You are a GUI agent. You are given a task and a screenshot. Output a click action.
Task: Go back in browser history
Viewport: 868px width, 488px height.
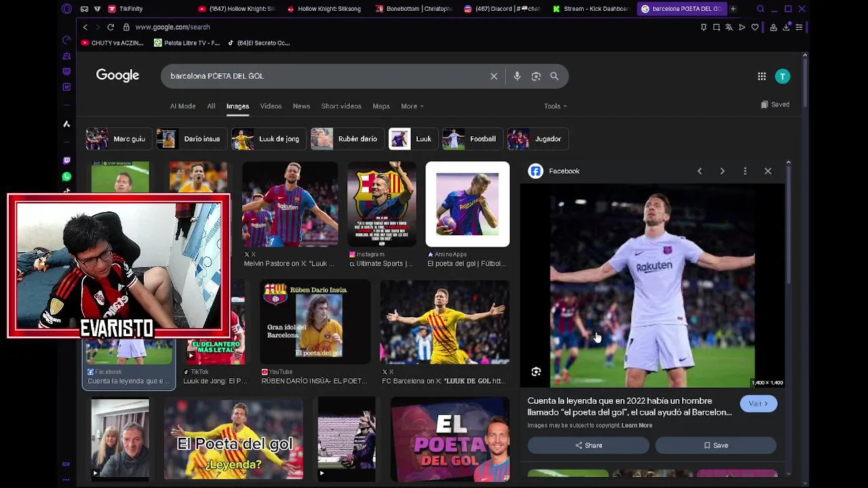pos(85,27)
